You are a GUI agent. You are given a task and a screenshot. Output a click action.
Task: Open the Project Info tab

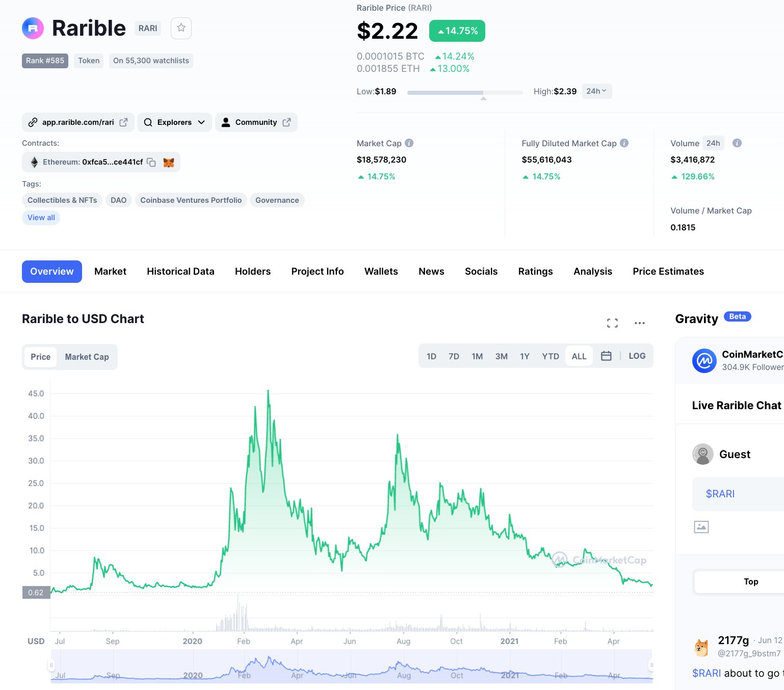(318, 272)
